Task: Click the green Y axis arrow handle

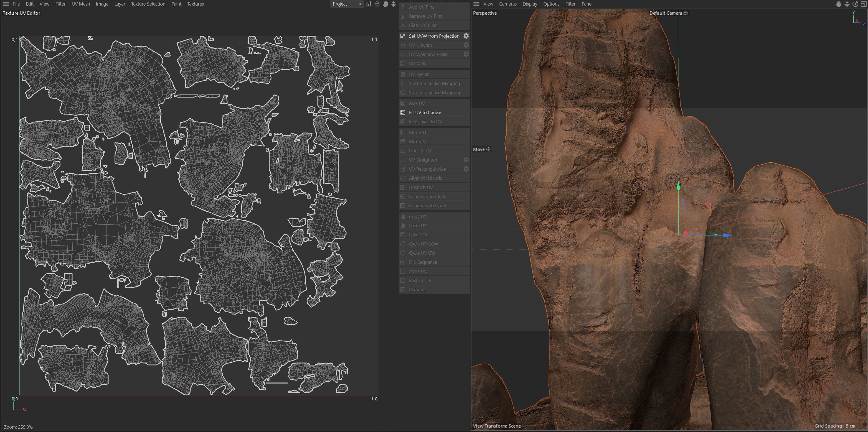Action: tap(678, 186)
